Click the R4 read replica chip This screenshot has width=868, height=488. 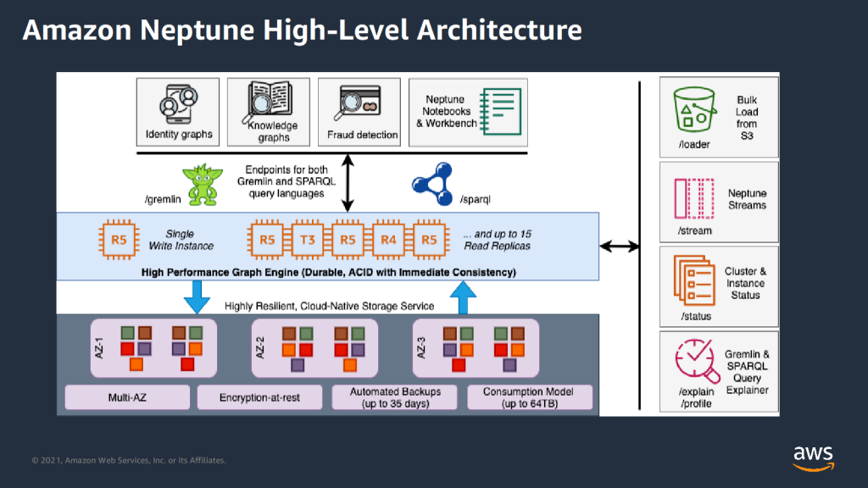coord(388,240)
